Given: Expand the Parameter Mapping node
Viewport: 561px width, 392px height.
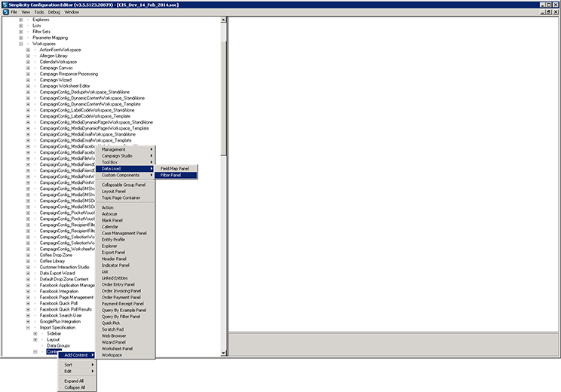Looking at the screenshot, I should click(21, 38).
